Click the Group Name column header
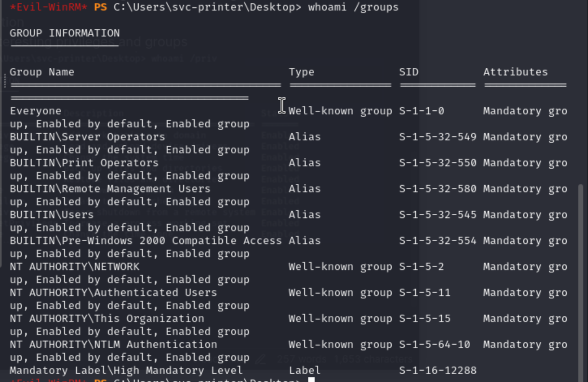 tap(42, 72)
